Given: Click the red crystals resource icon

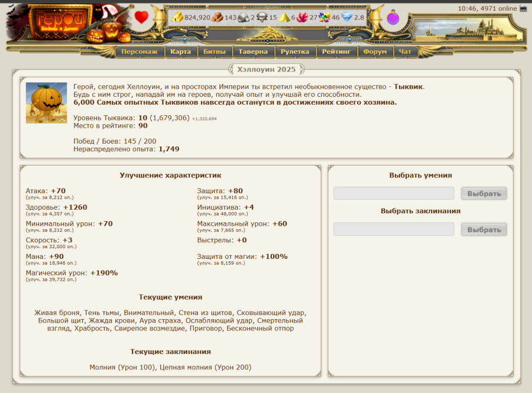Looking at the screenshot, I should coord(303,18).
